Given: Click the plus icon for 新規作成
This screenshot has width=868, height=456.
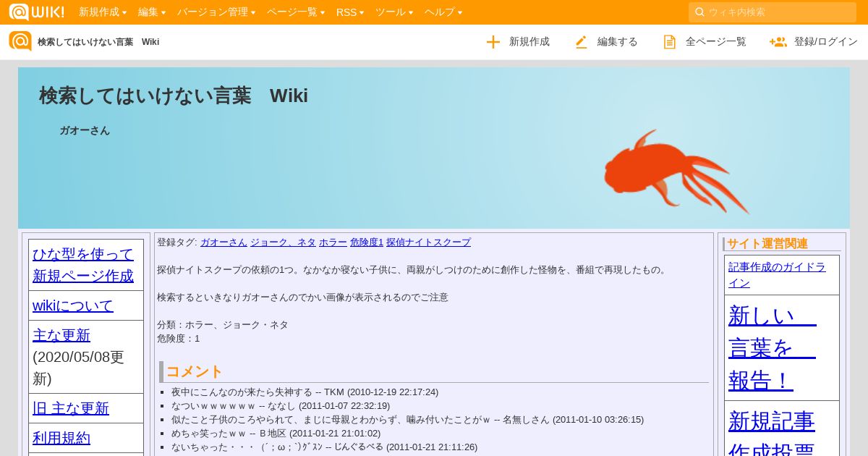Looking at the screenshot, I should pos(493,42).
